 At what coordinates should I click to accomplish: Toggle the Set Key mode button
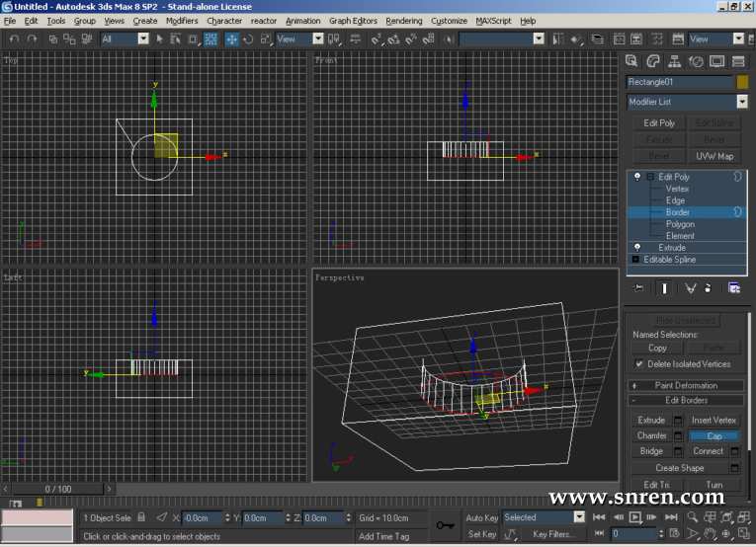coord(481,534)
